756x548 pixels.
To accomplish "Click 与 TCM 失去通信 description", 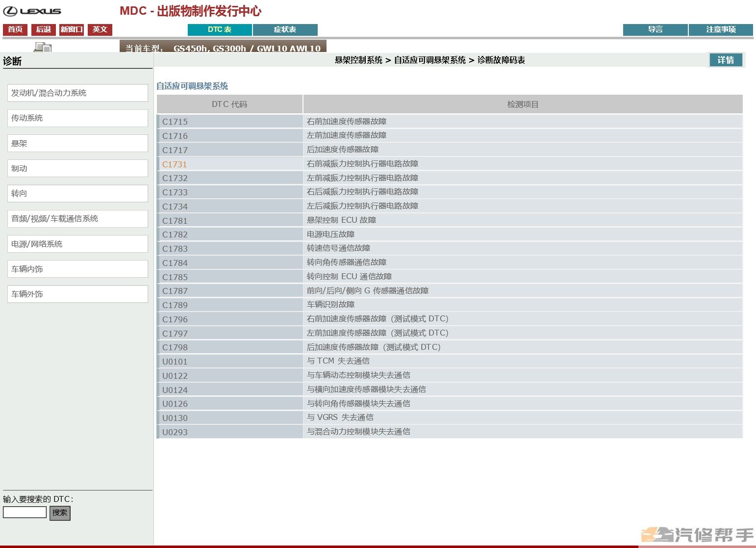I will 338,361.
